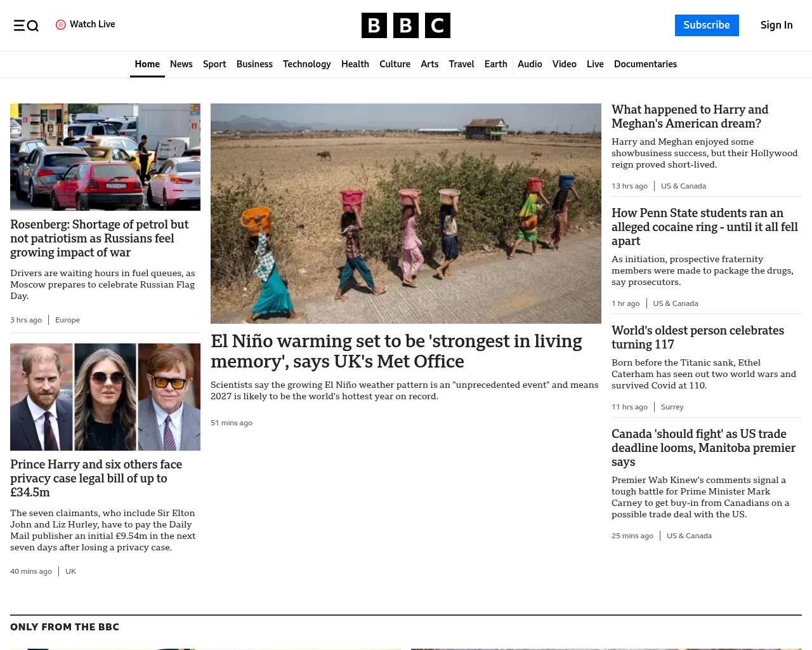Image resolution: width=812 pixels, height=650 pixels.
Task: Click the fraternity initiation summary text
Action: (702, 270)
